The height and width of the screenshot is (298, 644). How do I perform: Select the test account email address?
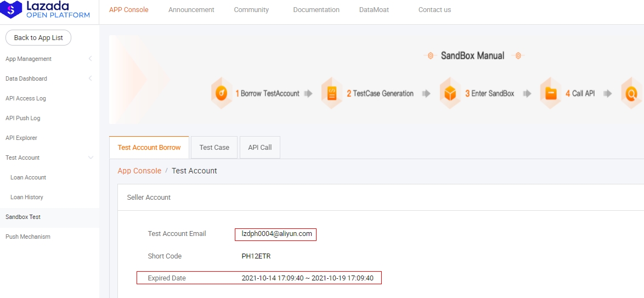click(276, 234)
